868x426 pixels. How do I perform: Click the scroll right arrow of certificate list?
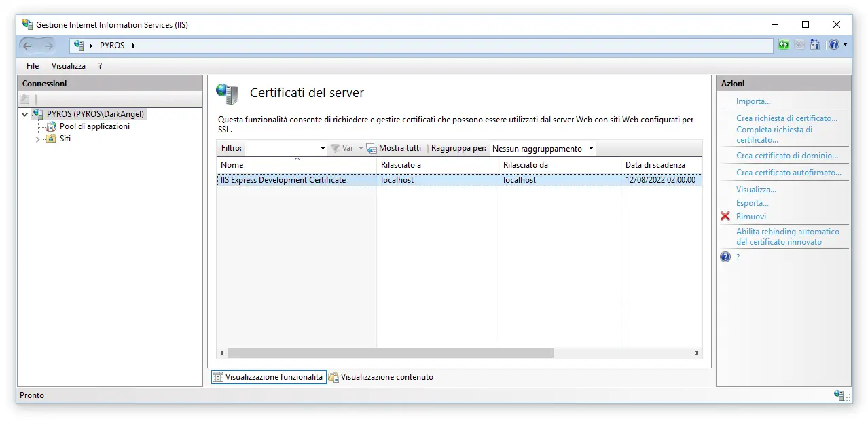(x=696, y=353)
